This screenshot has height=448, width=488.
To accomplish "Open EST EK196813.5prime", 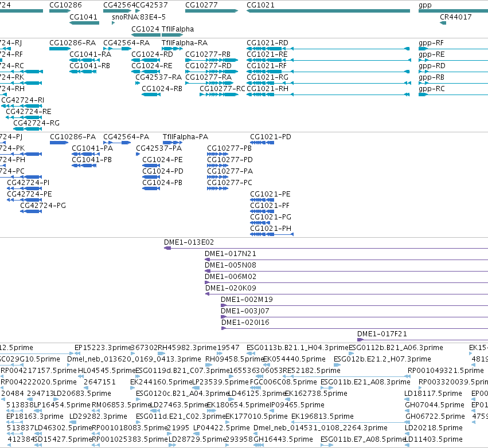I will (322, 416).
